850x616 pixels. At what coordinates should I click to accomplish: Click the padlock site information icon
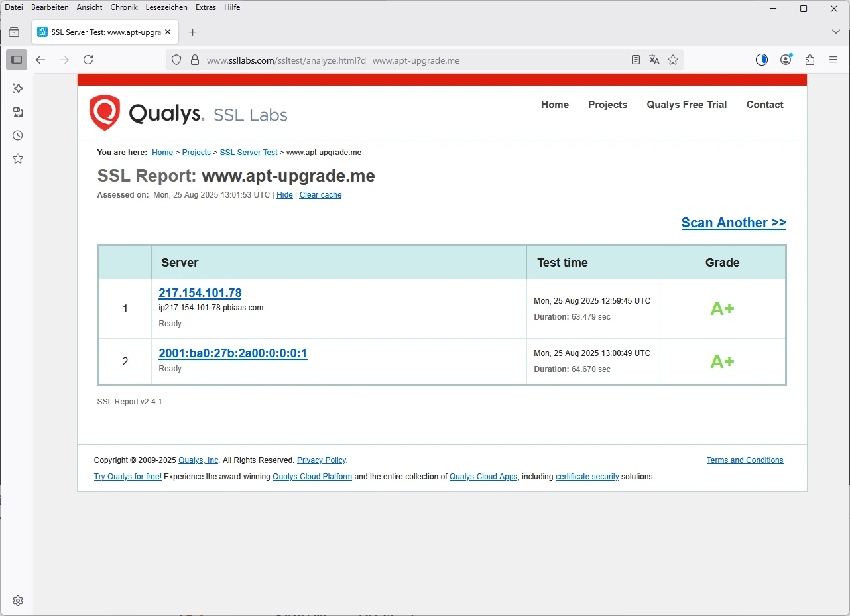195,60
